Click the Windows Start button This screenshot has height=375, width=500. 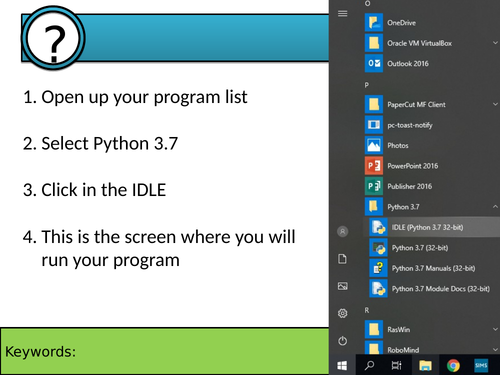[342, 365]
